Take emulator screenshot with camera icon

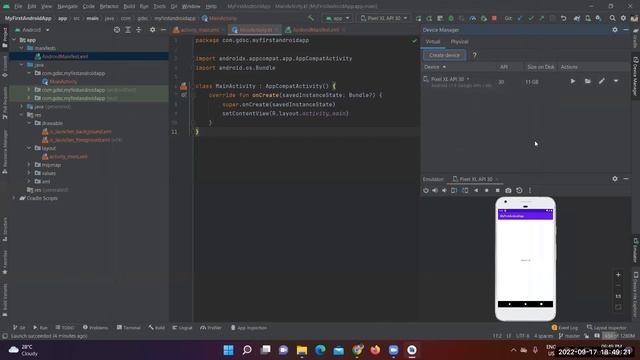(x=508, y=191)
